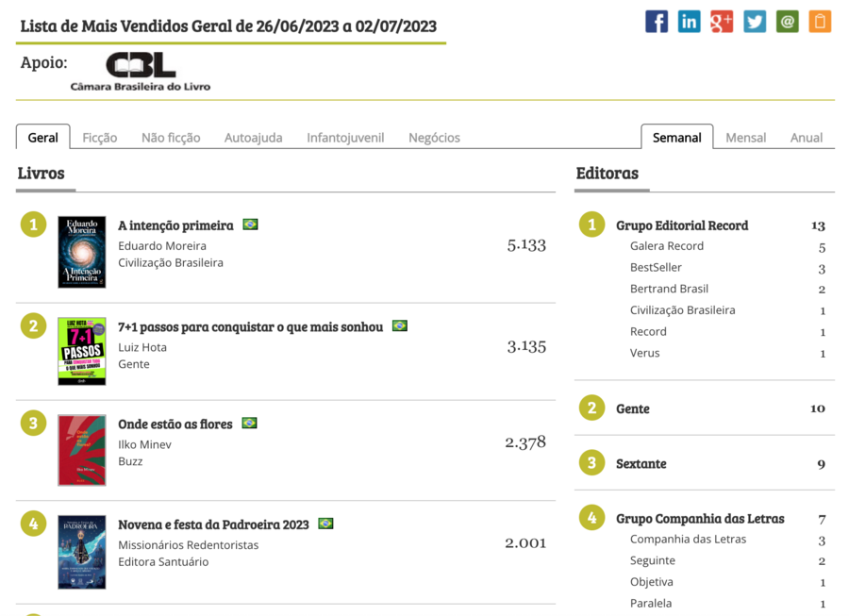Open Sextante in the Editoras ranking
The image size is (849, 616).
pyautogui.click(x=641, y=464)
